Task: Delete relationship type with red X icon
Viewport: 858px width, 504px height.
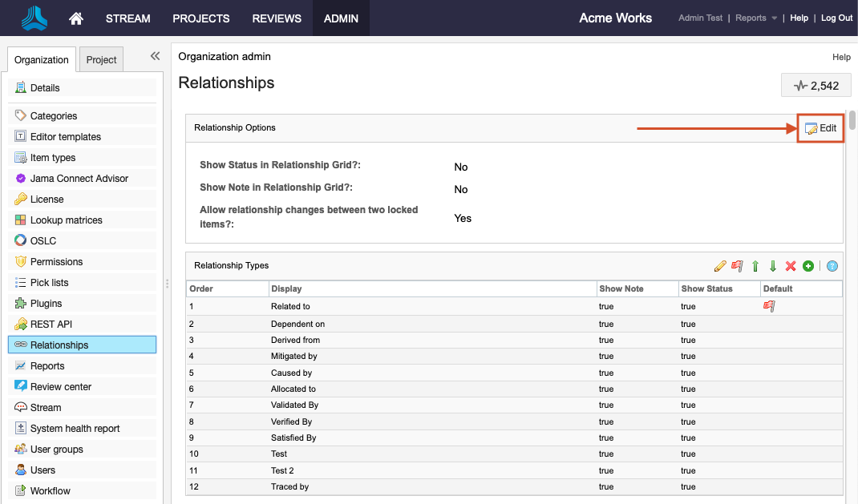Action: coord(791,266)
